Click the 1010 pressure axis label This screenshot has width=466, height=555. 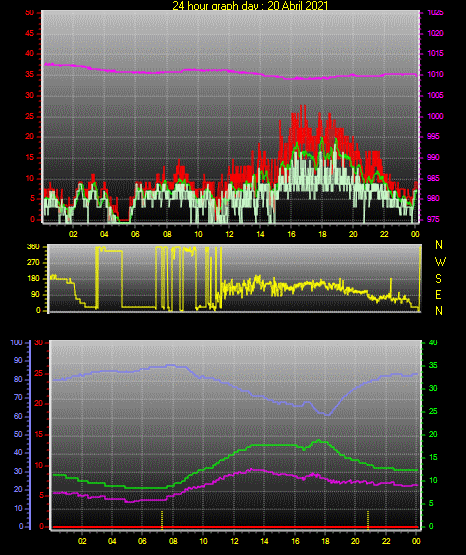pyautogui.click(x=435, y=74)
